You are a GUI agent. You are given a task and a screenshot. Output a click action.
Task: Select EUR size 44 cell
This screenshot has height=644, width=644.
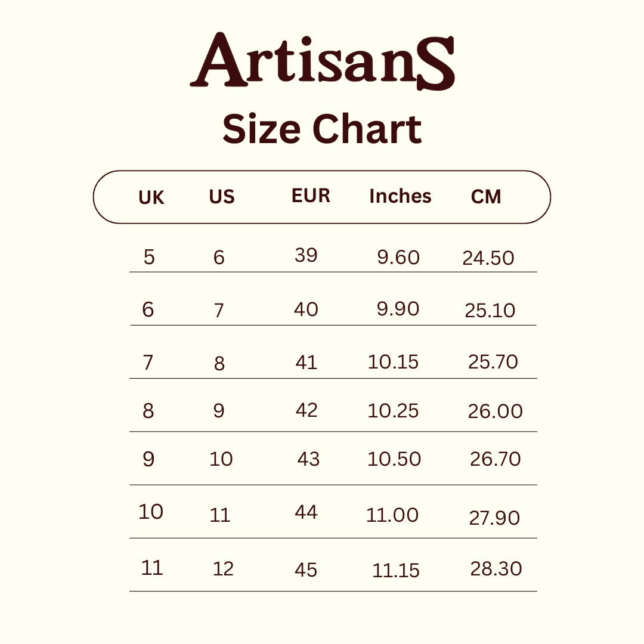point(306,512)
